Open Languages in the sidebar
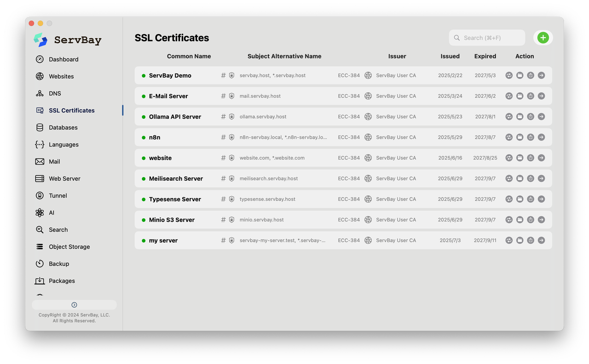The height and width of the screenshot is (364, 589). coord(64,144)
